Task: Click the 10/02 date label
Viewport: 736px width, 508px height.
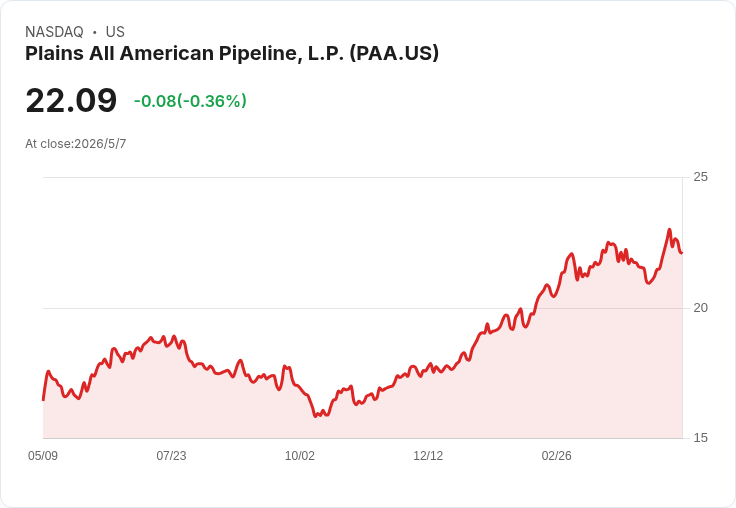Action: (x=300, y=456)
